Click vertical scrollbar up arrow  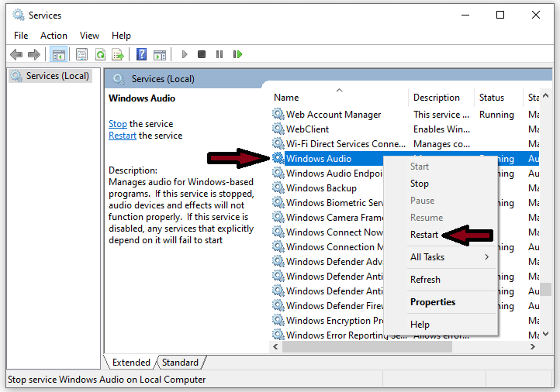click(x=545, y=95)
